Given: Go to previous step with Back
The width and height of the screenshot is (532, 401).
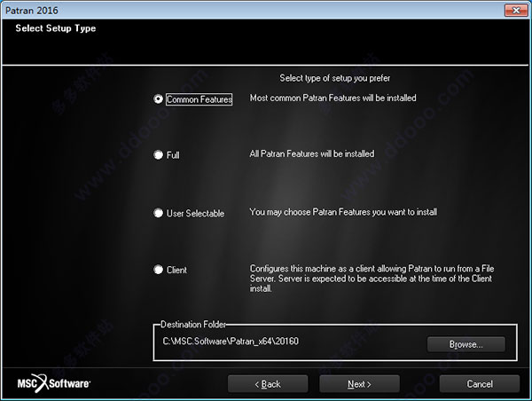Looking at the screenshot, I should (268, 384).
